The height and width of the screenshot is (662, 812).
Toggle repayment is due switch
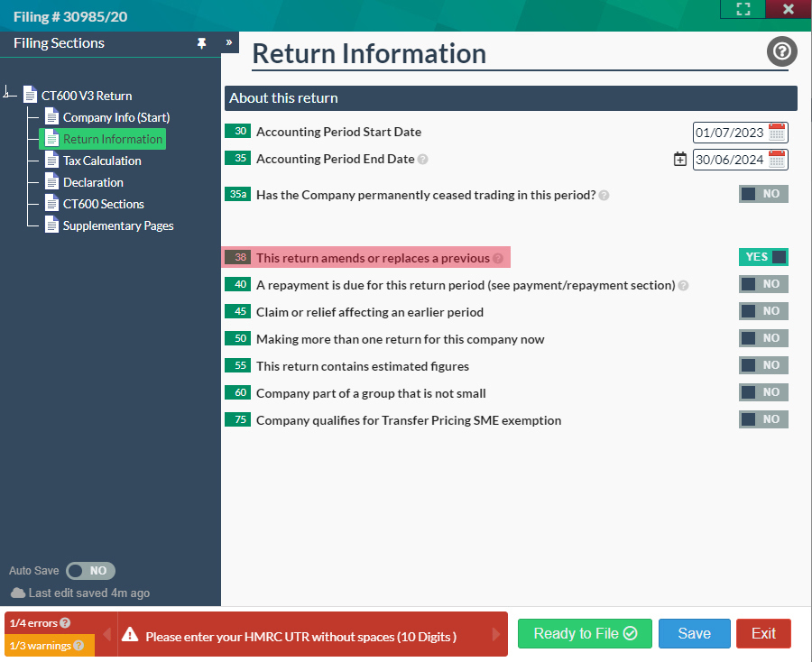763,283
